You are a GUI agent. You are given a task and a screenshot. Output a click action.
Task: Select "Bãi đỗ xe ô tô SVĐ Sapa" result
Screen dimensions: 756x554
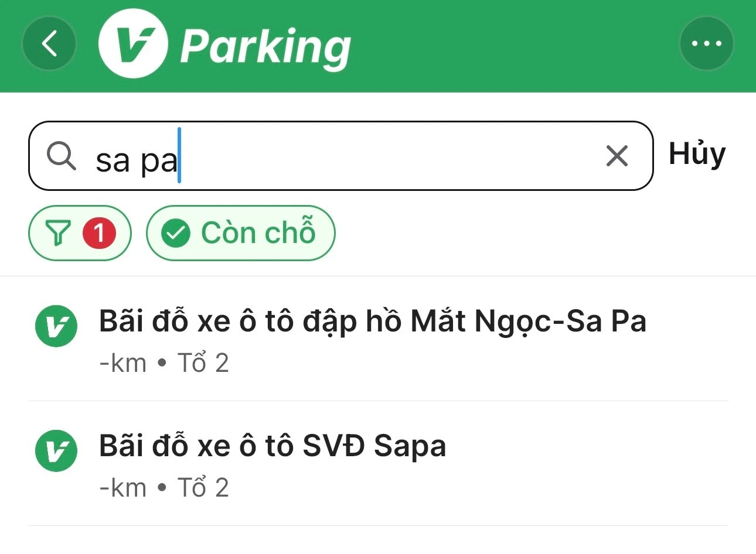[273, 446]
